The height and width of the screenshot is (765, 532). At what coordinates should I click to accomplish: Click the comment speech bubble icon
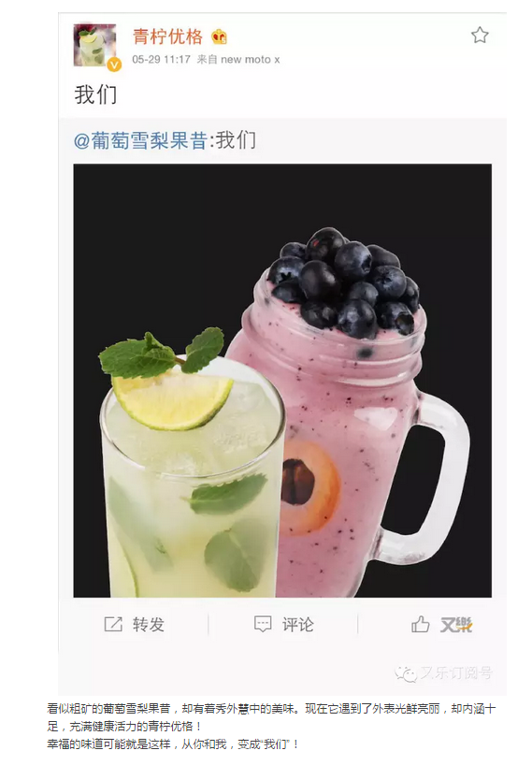tap(263, 624)
